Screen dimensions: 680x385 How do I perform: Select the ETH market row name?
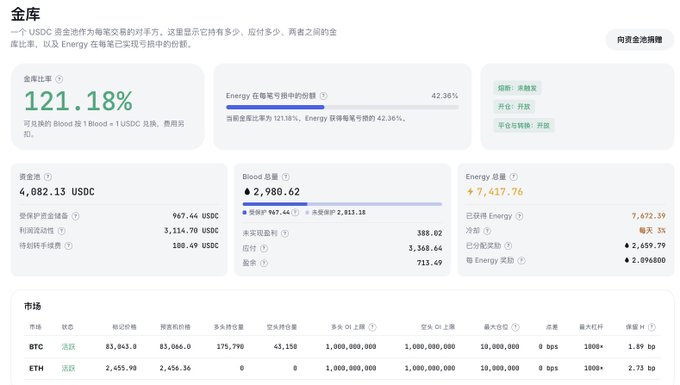(36, 368)
